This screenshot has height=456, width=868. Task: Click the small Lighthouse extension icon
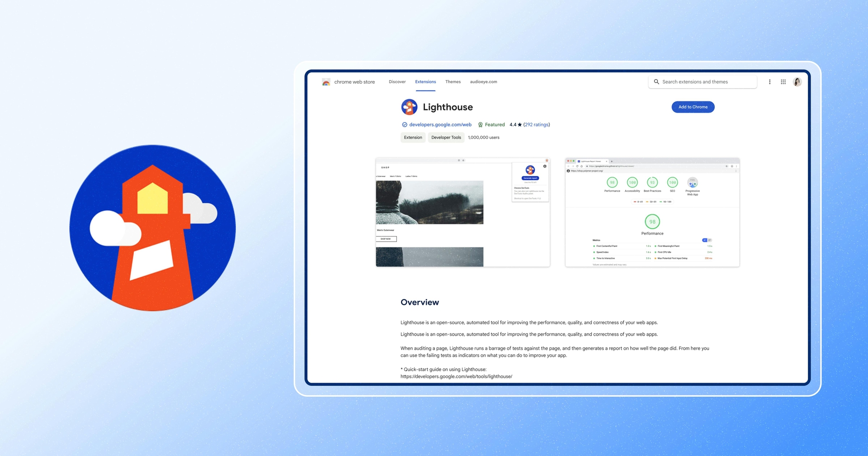click(409, 107)
